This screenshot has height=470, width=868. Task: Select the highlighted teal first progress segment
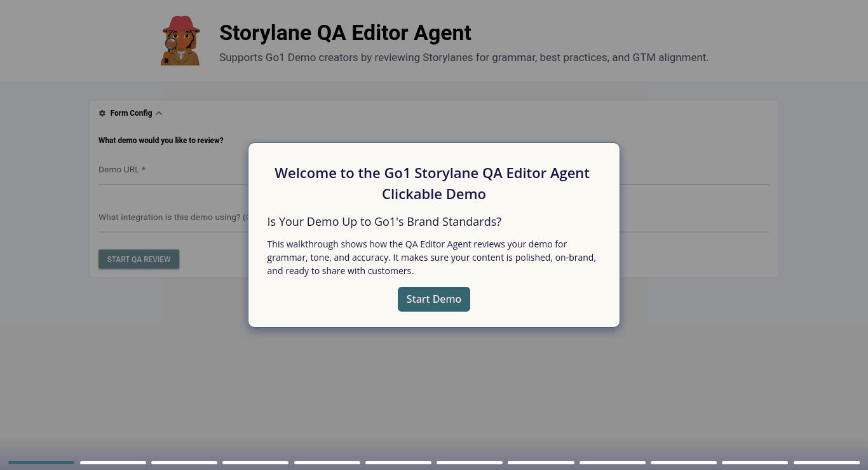point(41,462)
